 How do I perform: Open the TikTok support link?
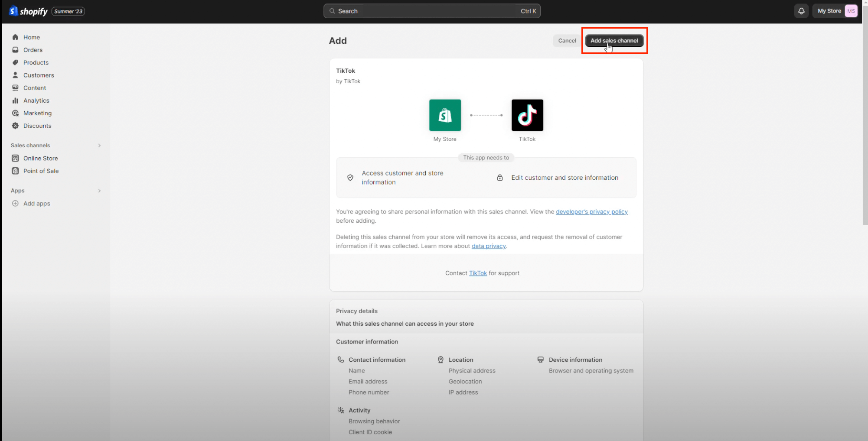pyautogui.click(x=478, y=273)
